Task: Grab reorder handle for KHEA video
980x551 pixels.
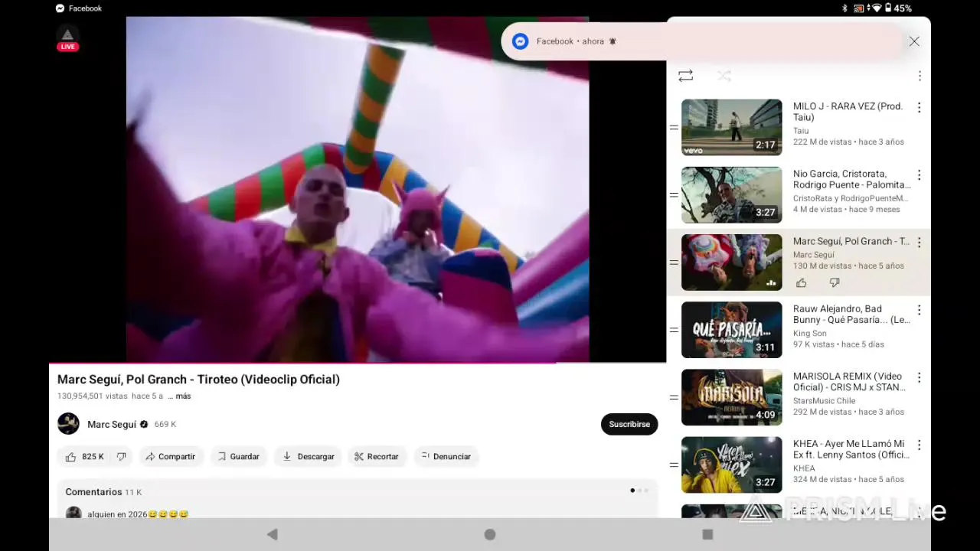Action: pos(674,465)
